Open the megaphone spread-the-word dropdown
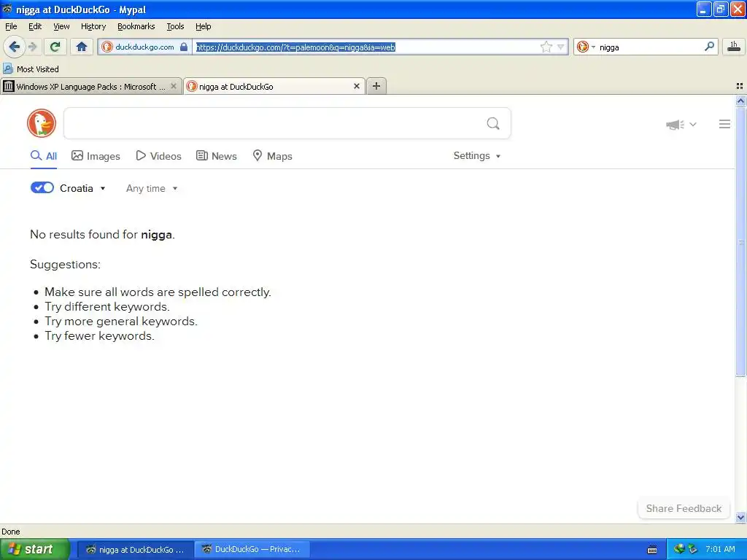Viewport: 747px width, 560px height. pos(681,124)
